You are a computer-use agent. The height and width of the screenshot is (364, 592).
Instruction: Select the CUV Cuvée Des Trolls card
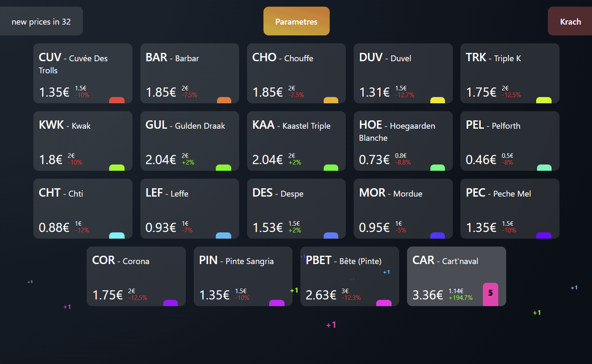[x=83, y=73]
